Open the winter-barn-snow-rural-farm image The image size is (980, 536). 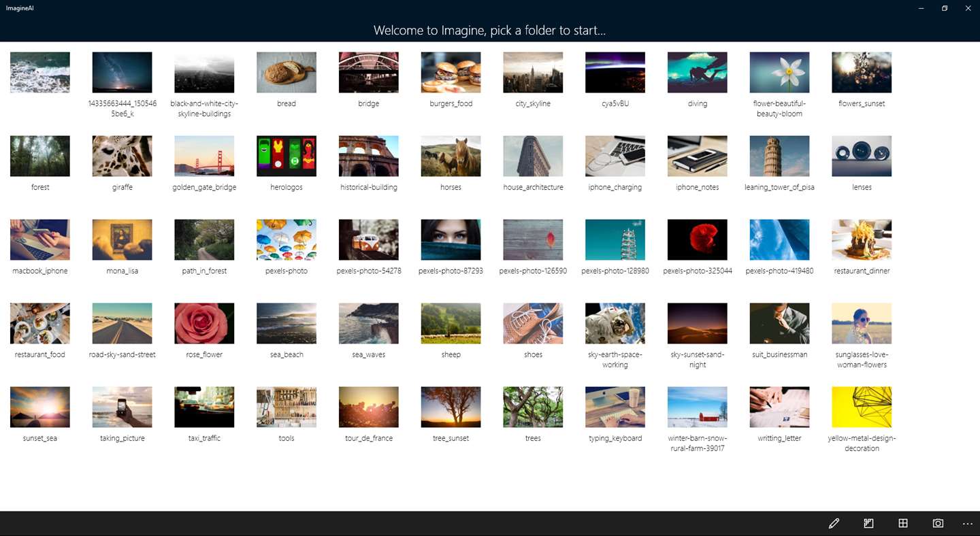tap(697, 407)
